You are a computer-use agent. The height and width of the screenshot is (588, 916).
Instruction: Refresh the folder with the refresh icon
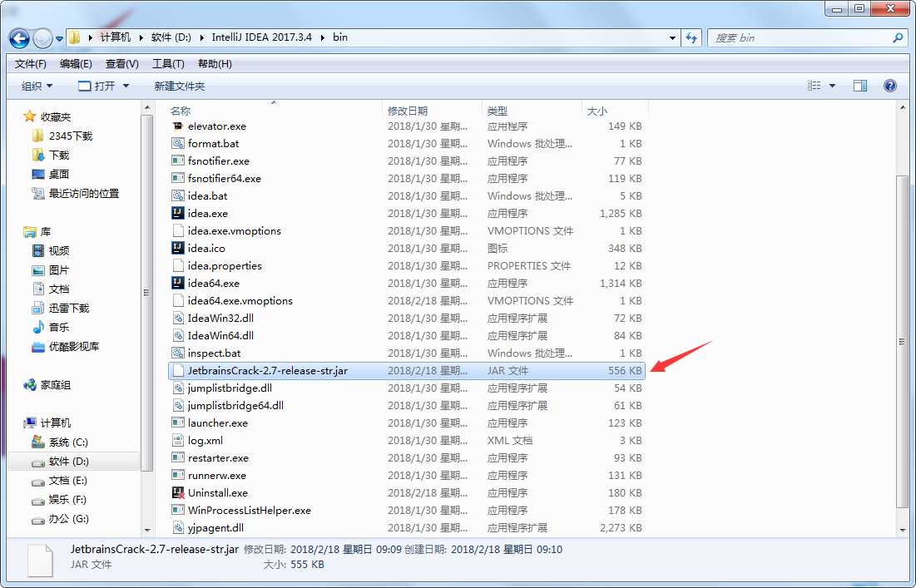[691, 38]
